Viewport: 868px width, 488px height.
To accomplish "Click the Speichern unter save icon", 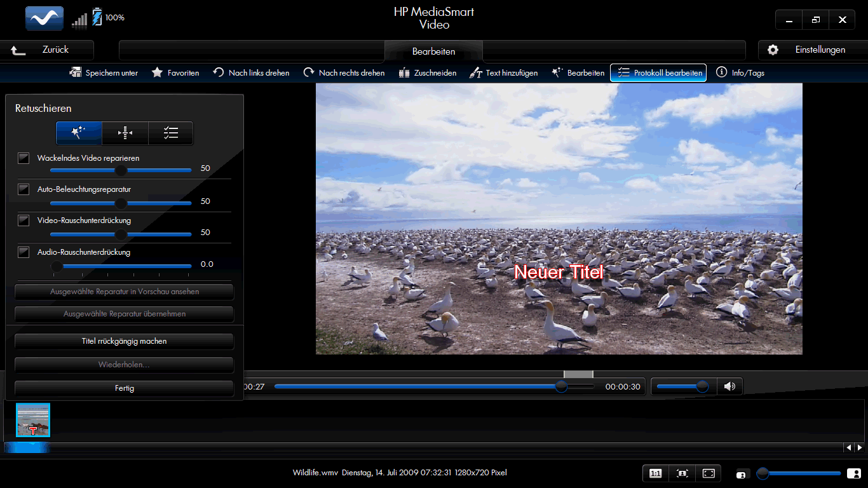I will tap(76, 72).
